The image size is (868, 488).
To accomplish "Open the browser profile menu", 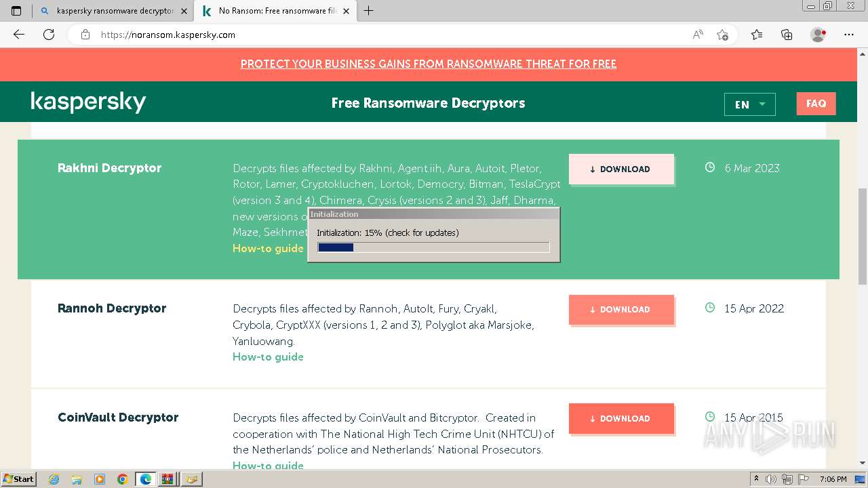I will pos(818,35).
